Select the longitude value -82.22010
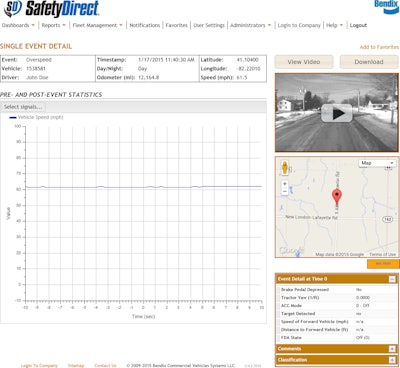 (248, 69)
